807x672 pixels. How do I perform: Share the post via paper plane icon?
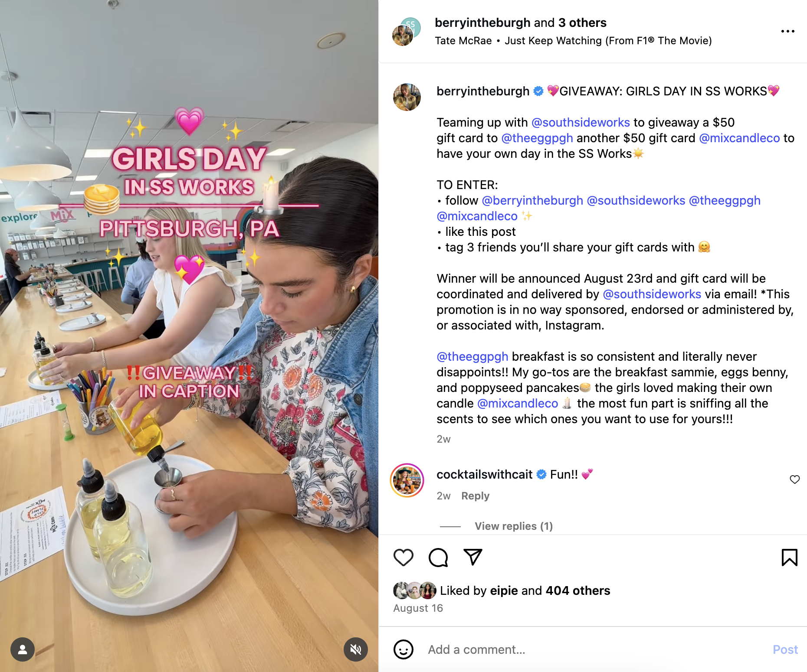click(473, 557)
